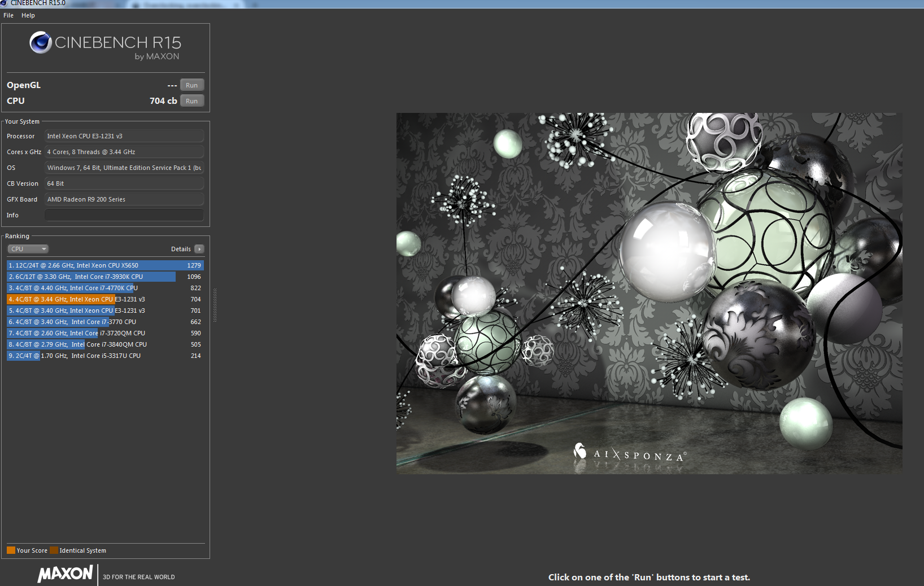Select ranking row Core i7-3720QM CPU

pos(105,333)
